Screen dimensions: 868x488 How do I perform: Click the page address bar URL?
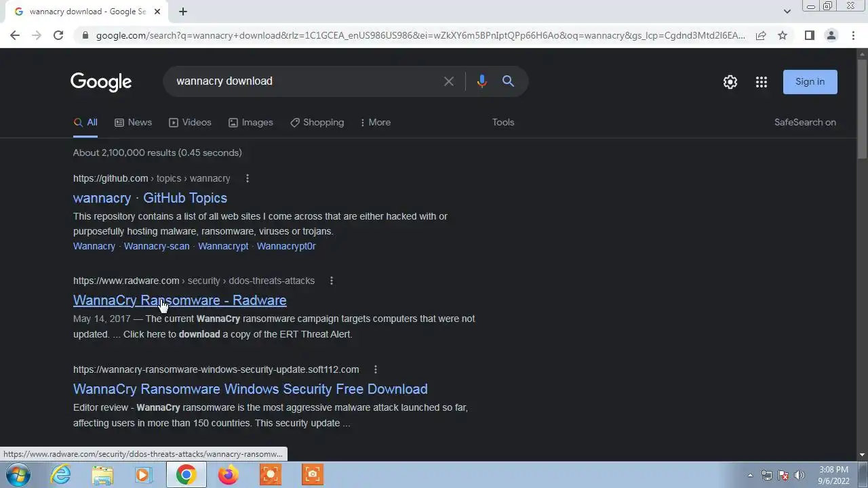420,35
